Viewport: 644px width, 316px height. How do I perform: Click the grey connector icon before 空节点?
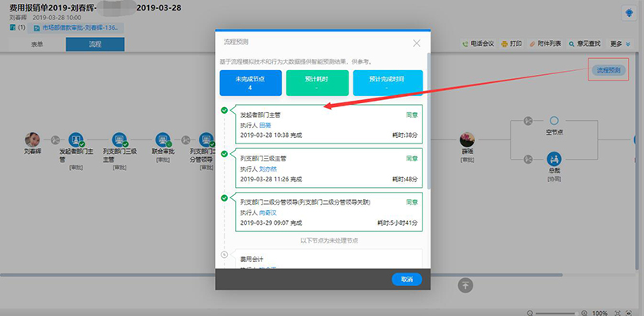tap(528, 121)
